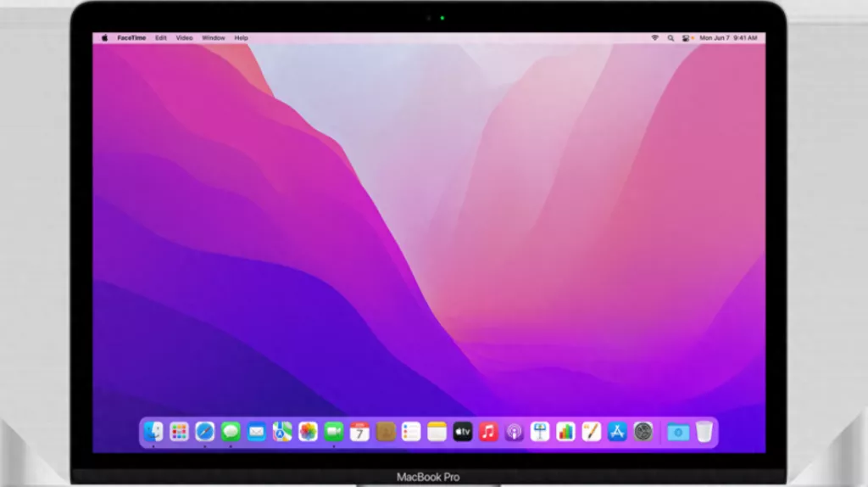Image resolution: width=868 pixels, height=487 pixels.
Task: Open Calendar from the Dock
Action: point(359,432)
